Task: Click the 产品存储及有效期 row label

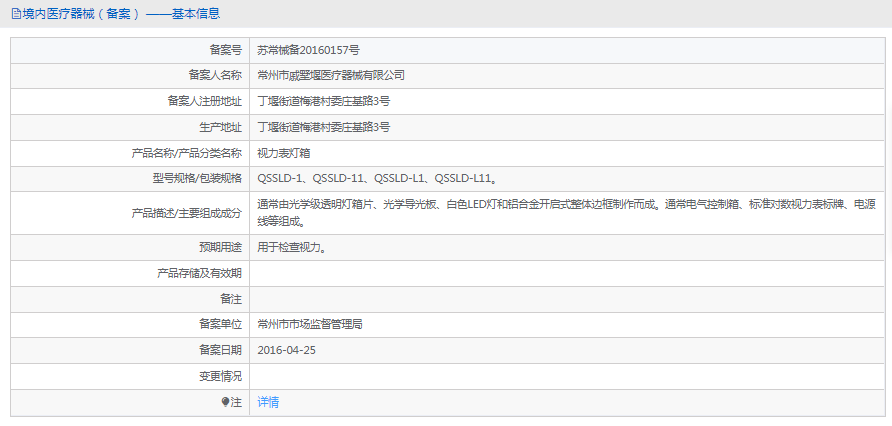Action: [x=199, y=272]
